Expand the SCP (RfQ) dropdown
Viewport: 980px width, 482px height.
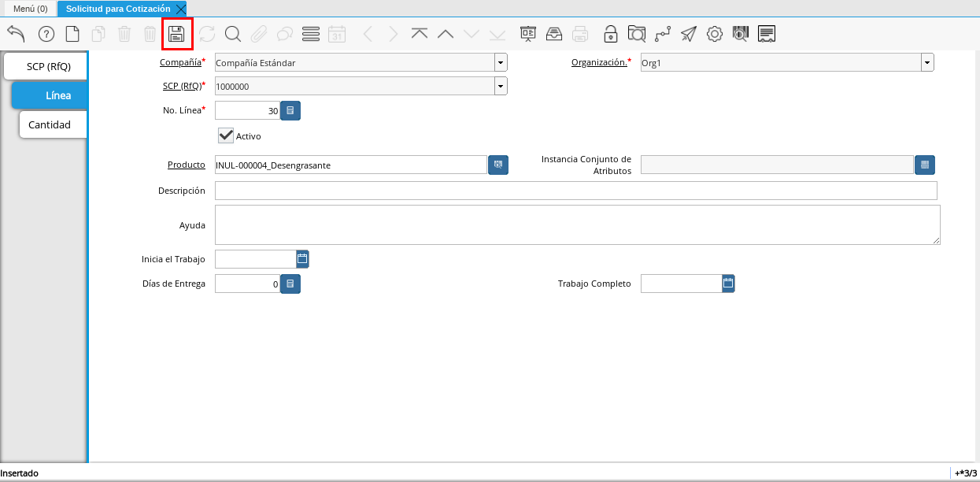pos(501,86)
